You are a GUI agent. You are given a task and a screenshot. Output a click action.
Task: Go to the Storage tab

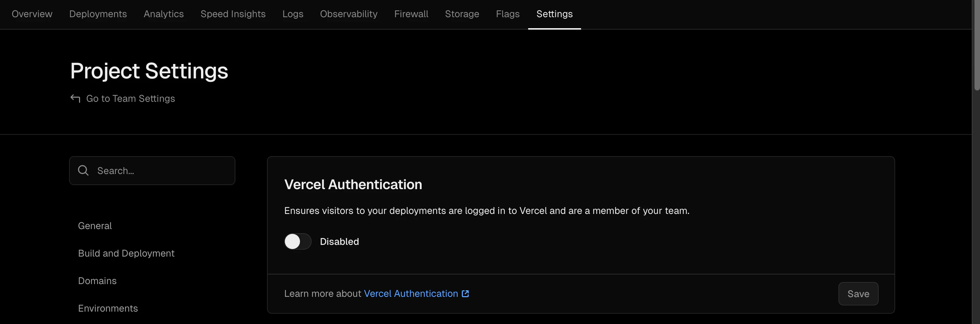click(462, 14)
